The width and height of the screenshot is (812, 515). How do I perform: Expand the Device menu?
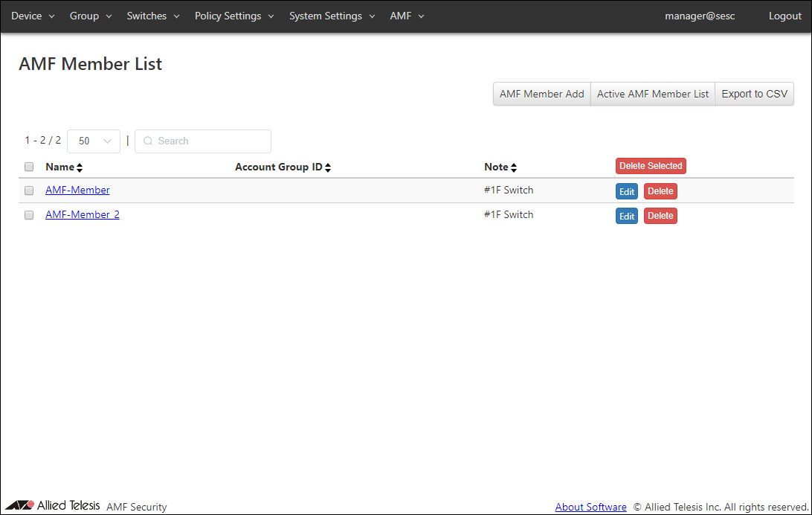pyautogui.click(x=33, y=16)
